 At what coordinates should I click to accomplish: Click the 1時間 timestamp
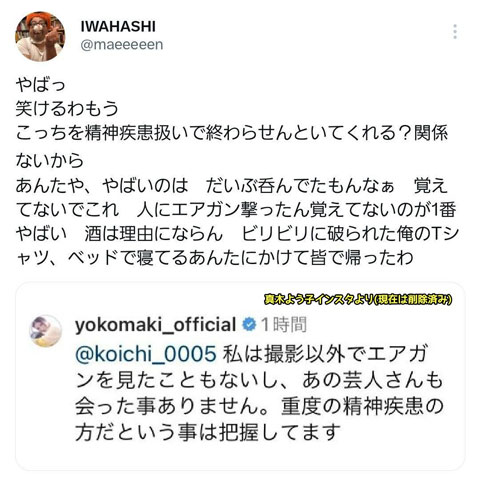(284, 324)
